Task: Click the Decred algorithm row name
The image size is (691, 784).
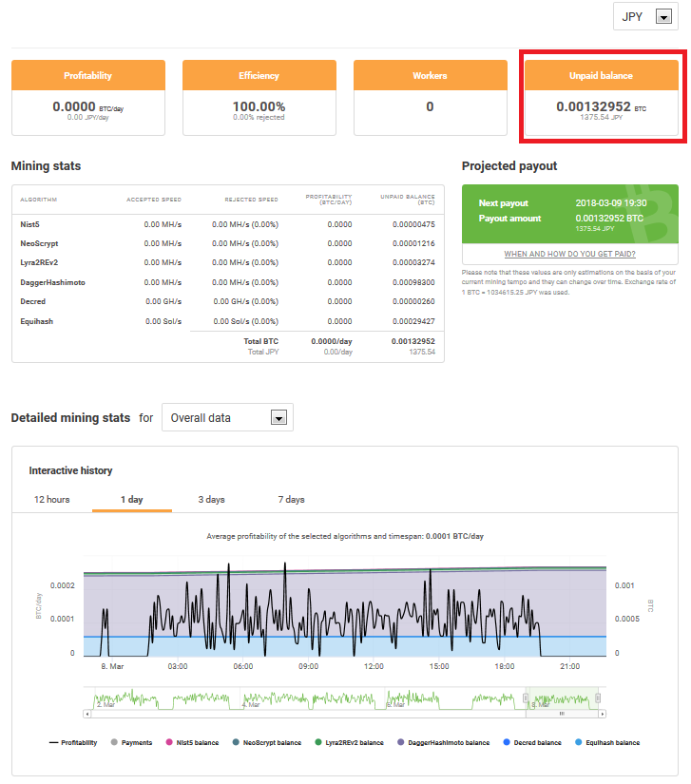Action: click(x=33, y=301)
